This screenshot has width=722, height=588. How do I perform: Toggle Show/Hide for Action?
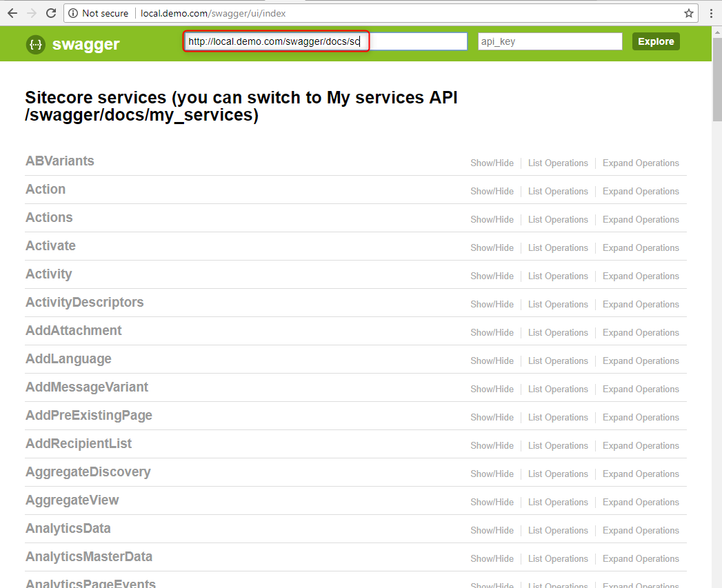(x=492, y=191)
